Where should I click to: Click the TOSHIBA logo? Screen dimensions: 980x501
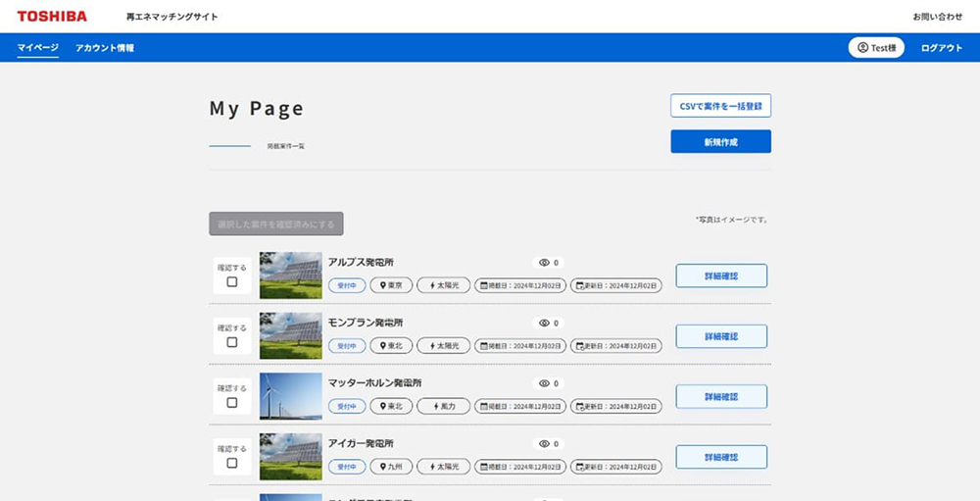[52, 17]
